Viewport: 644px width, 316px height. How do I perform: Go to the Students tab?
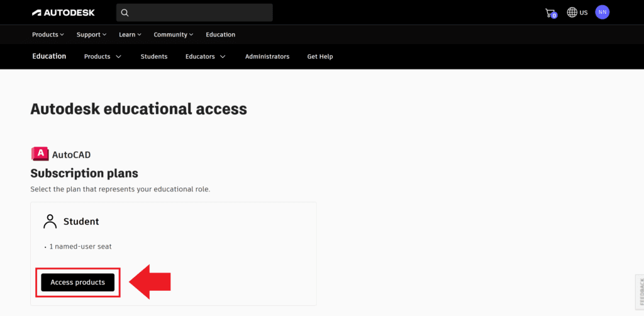pos(154,57)
